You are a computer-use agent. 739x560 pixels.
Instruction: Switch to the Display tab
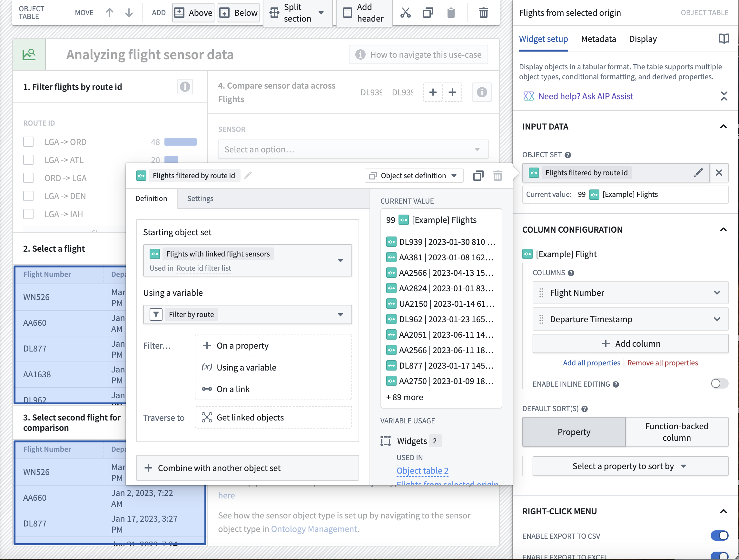click(x=643, y=39)
